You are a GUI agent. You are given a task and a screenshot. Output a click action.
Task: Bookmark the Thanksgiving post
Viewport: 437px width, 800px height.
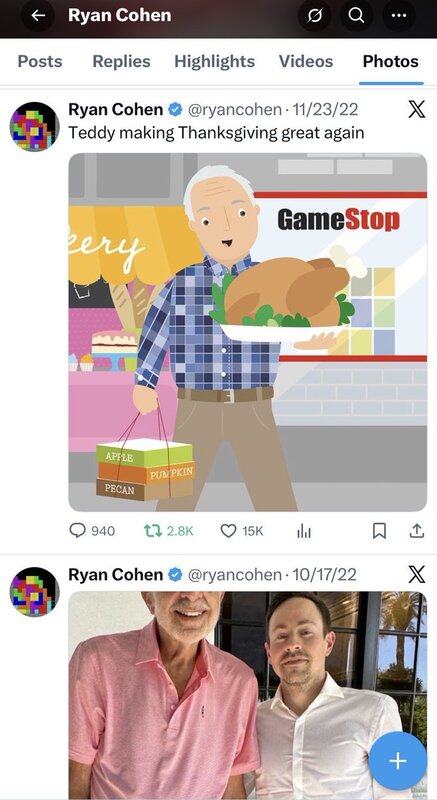[x=379, y=532]
